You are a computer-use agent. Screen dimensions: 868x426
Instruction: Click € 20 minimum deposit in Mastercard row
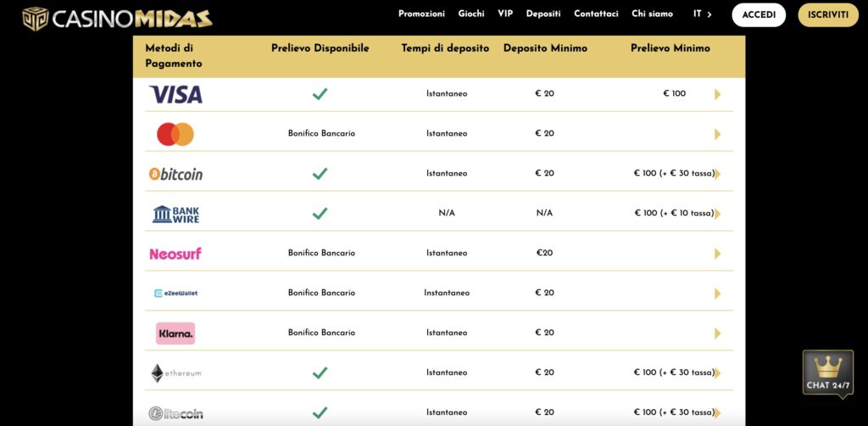coord(545,133)
